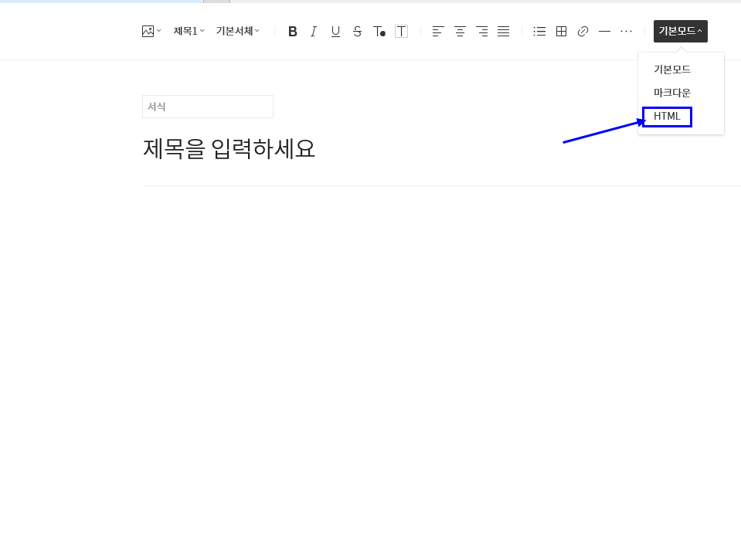Open the image insert menu
The height and width of the screenshot is (560, 741).
pos(151,31)
